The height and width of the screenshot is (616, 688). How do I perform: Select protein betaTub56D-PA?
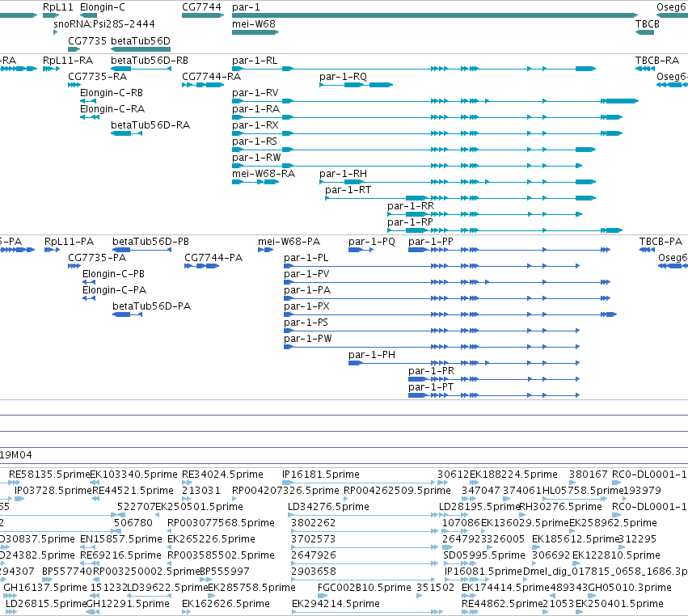(x=127, y=314)
